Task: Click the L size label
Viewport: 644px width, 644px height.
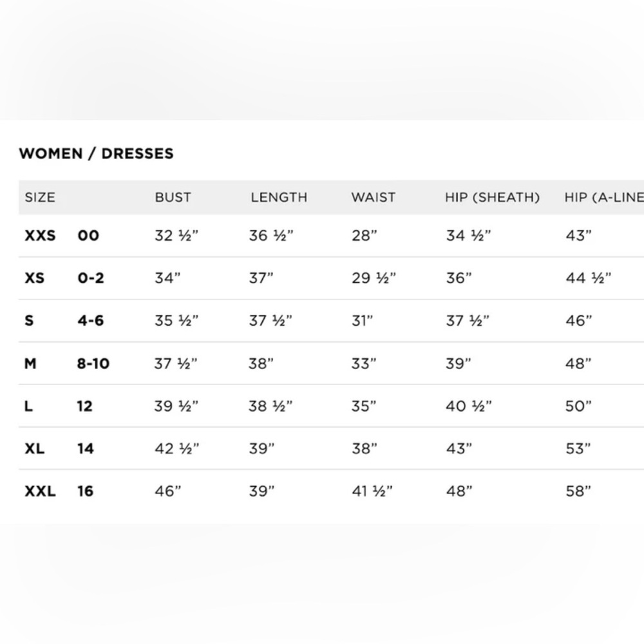Action: pyautogui.click(x=28, y=406)
